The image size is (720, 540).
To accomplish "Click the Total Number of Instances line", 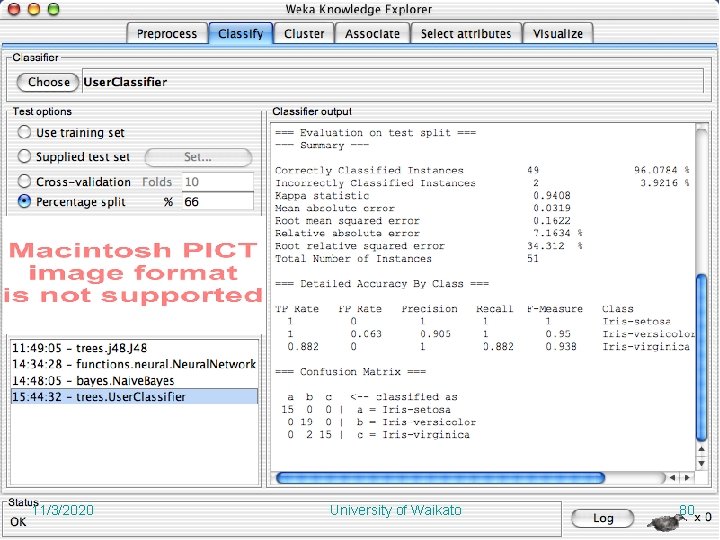I will [407, 259].
